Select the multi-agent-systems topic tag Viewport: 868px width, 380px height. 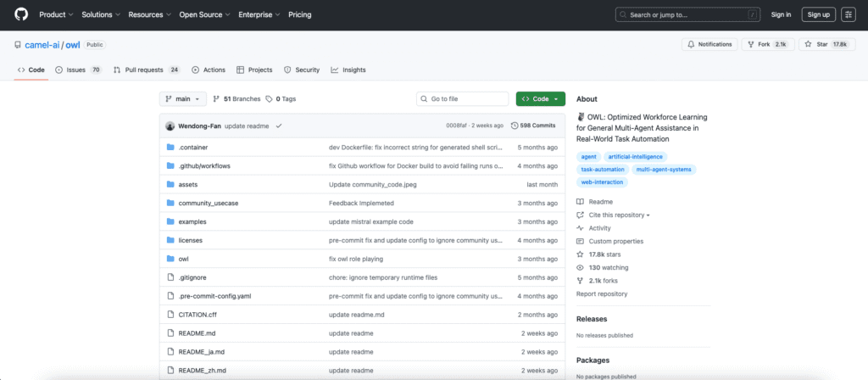pyautogui.click(x=665, y=169)
